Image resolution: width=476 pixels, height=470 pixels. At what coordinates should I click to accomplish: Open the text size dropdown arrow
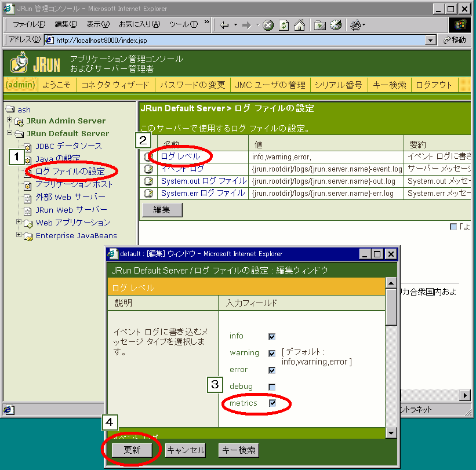(364, 25)
